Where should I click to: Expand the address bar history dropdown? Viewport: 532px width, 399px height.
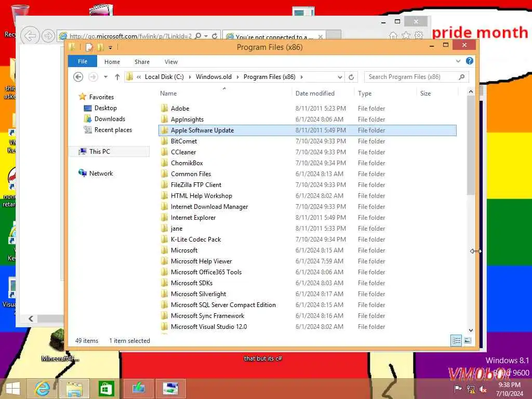[340, 77]
